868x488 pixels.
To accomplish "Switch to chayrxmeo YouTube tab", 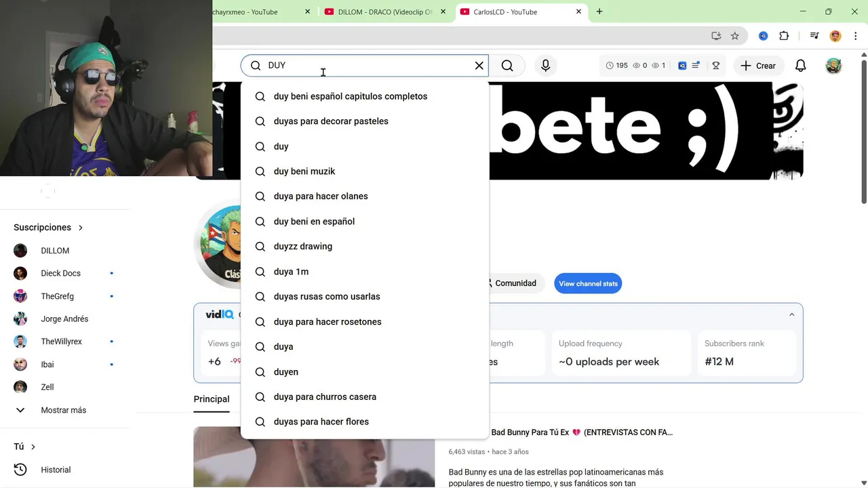I will [x=254, y=12].
